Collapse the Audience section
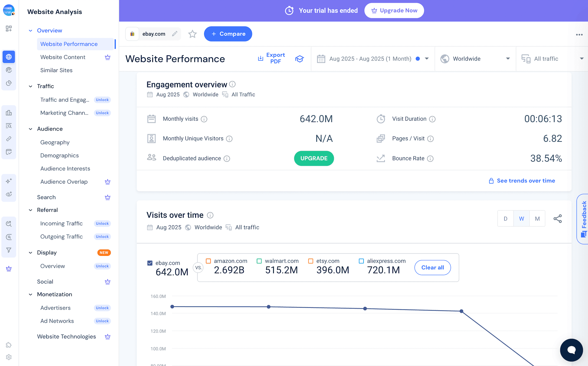 (x=30, y=129)
